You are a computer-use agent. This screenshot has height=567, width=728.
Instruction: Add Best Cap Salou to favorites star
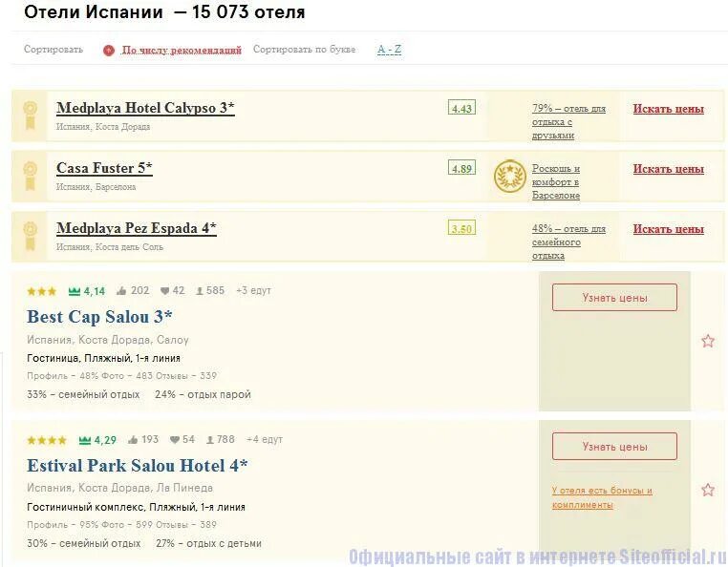tap(708, 341)
